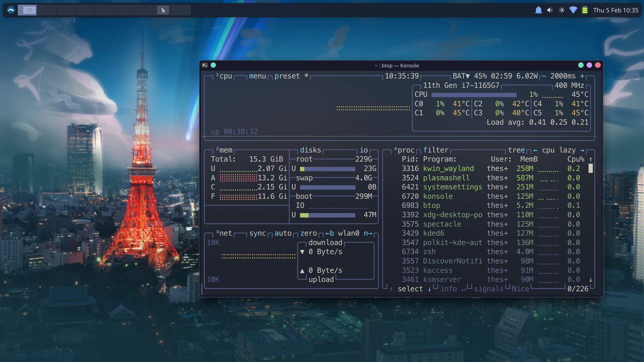Toggle tree view in proc panel
Screen dimensions: 644x362
[516, 150]
